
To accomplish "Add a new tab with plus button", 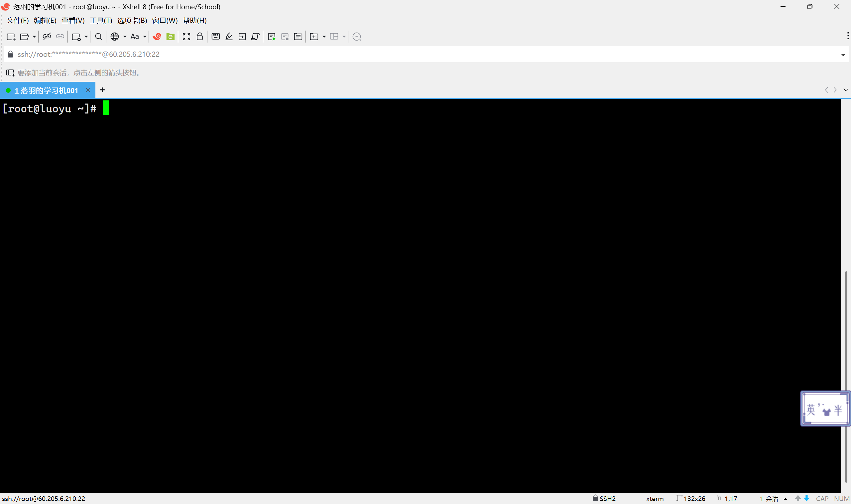I will (102, 90).
